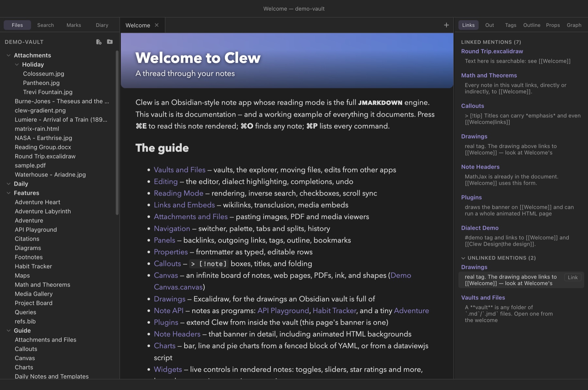Open sample.pdf in the explorer
The image size is (588, 390).
click(x=30, y=165)
